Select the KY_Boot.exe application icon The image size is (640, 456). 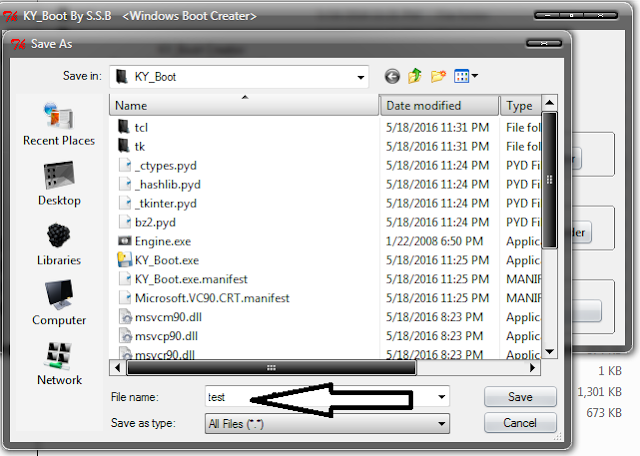124,260
